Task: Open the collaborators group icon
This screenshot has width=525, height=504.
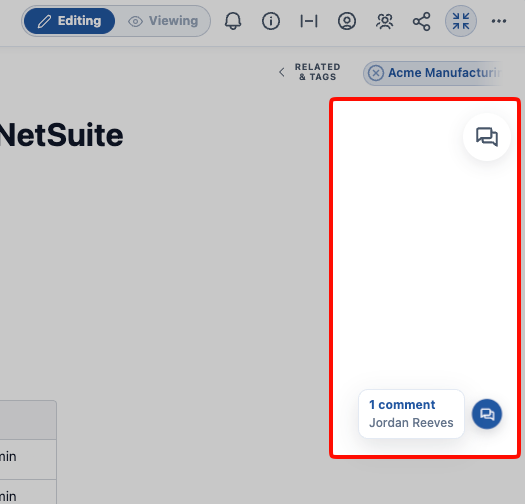Action: coord(385,21)
